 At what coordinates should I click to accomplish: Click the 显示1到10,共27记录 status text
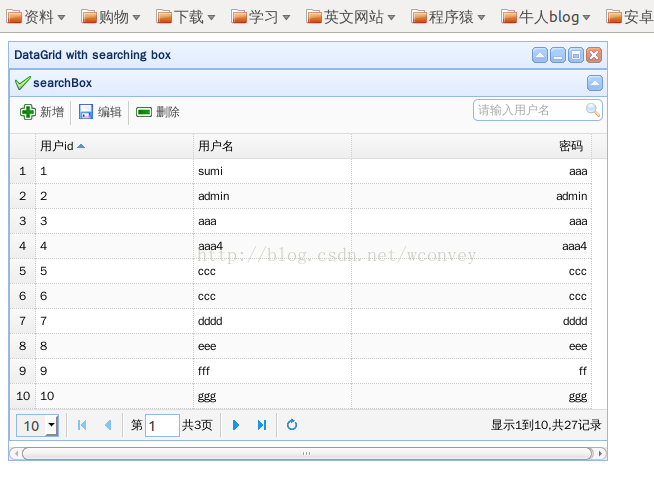(546, 425)
